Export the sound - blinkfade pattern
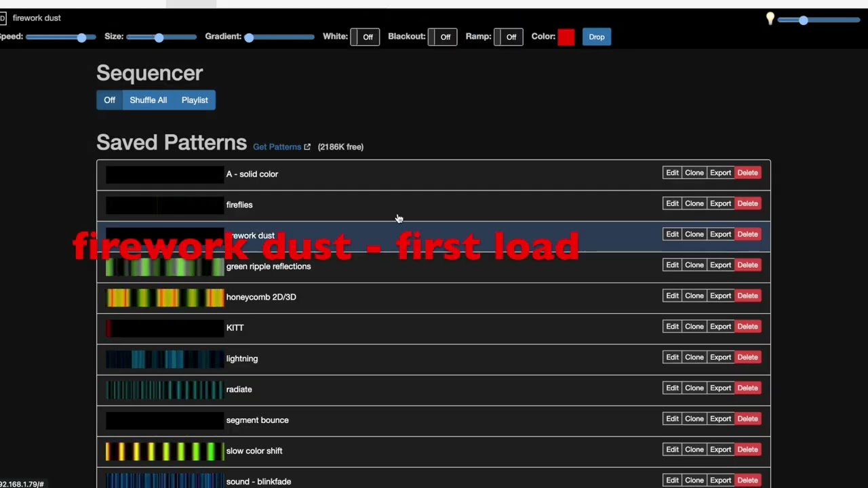Screen dimensions: 868x488 (721, 481)
